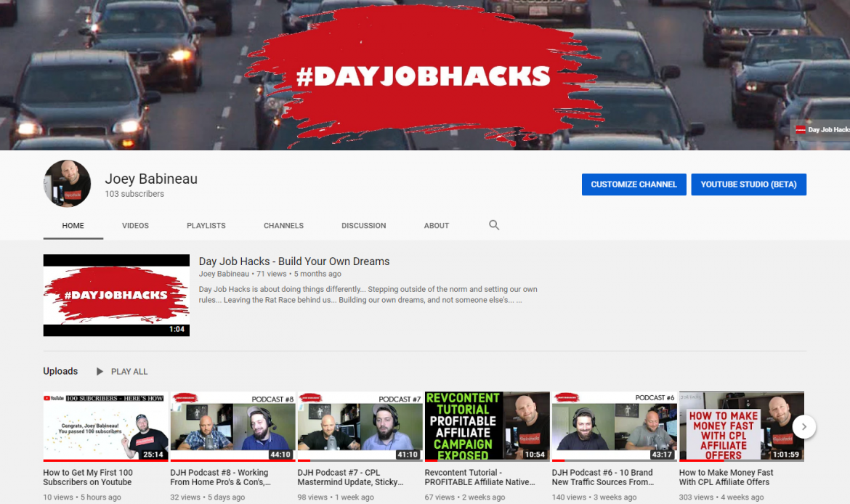Screen dimensions: 850x504
Task: Open How to Make Money Fast thumbnail
Action: point(742,426)
